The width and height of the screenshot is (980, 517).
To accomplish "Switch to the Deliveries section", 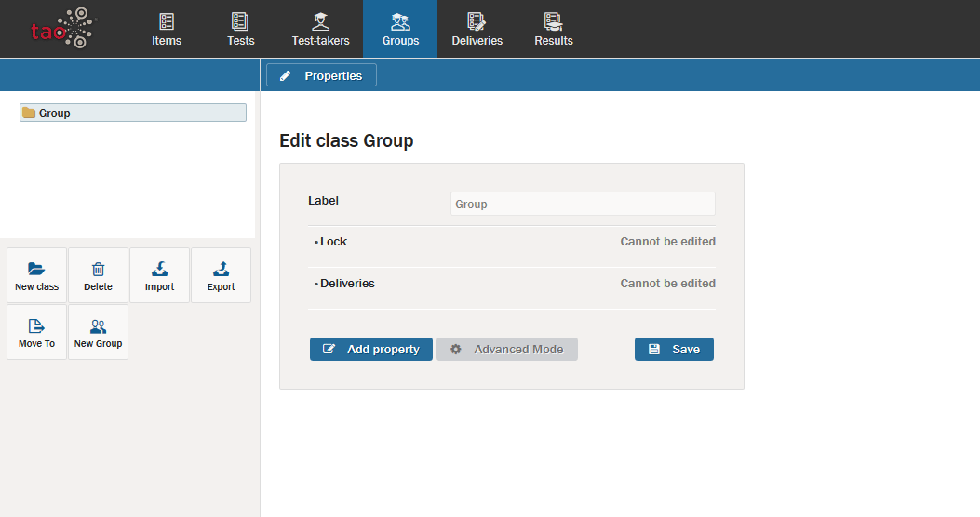I will click(x=477, y=29).
